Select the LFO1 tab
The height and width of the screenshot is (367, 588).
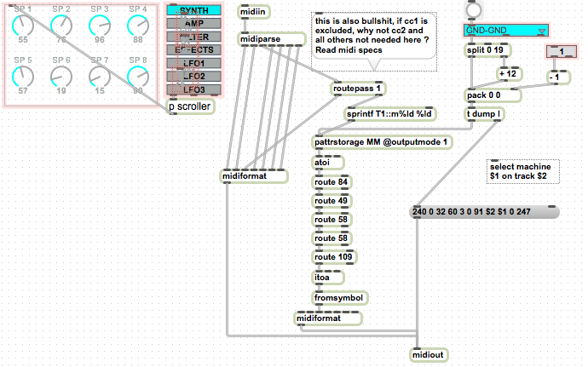[193, 63]
